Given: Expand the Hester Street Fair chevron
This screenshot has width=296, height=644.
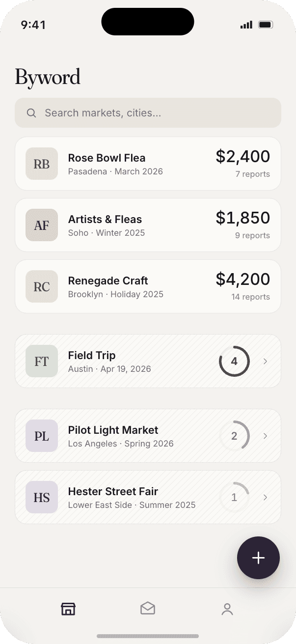Looking at the screenshot, I should [x=265, y=497].
